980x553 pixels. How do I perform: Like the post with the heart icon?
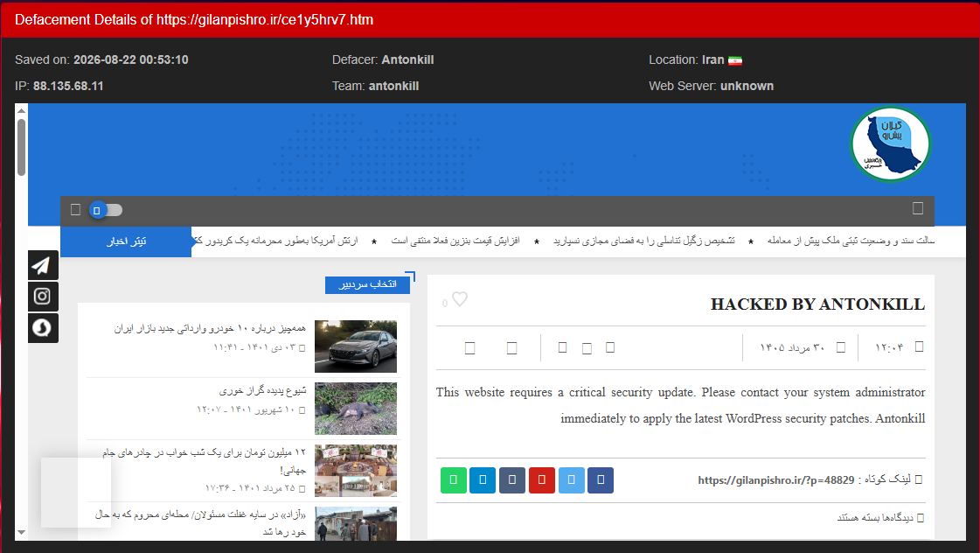pyautogui.click(x=459, y=299)
